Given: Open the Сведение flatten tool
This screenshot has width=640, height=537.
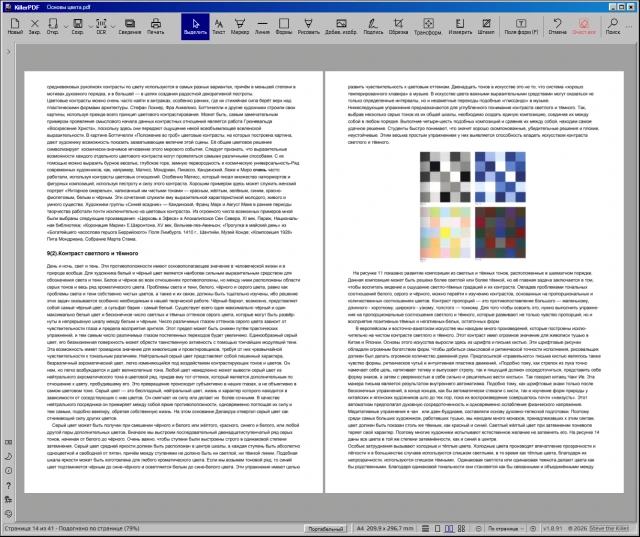Looking at the screenshot, I should coord(130,27).
